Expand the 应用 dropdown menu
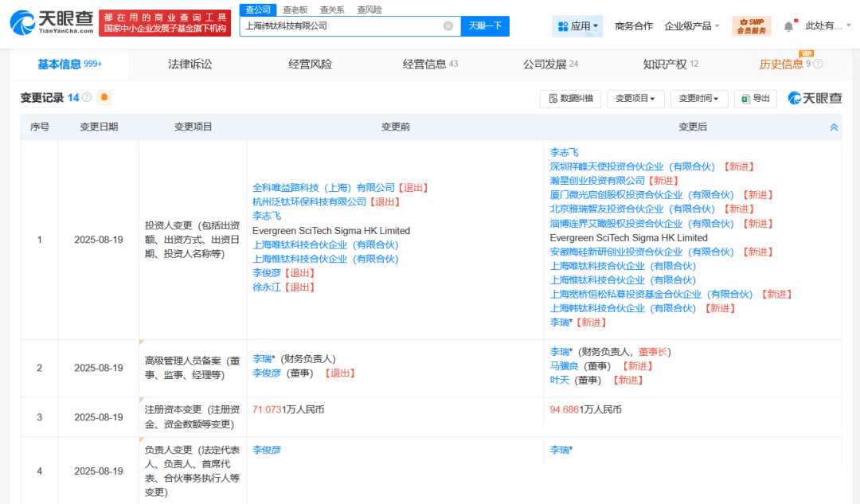This screenshot has height=504, width=860. (577, 25)
